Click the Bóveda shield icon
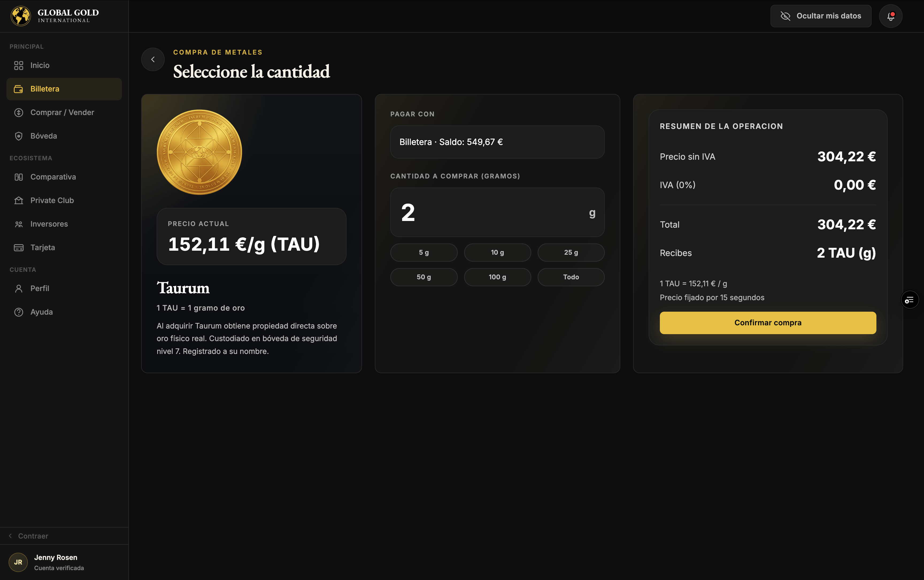Viewport: 924px width, 580px height. (x=19, y=136)
